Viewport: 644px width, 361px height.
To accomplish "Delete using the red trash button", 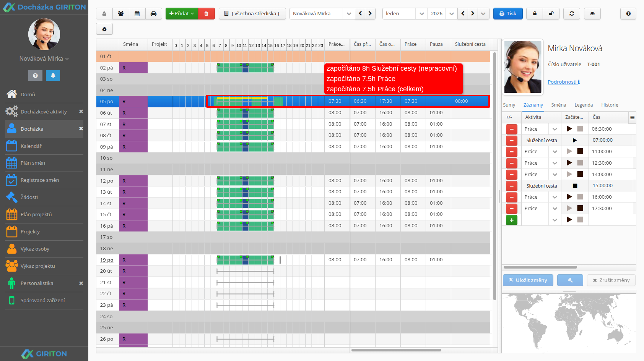I will coord(207,14).
